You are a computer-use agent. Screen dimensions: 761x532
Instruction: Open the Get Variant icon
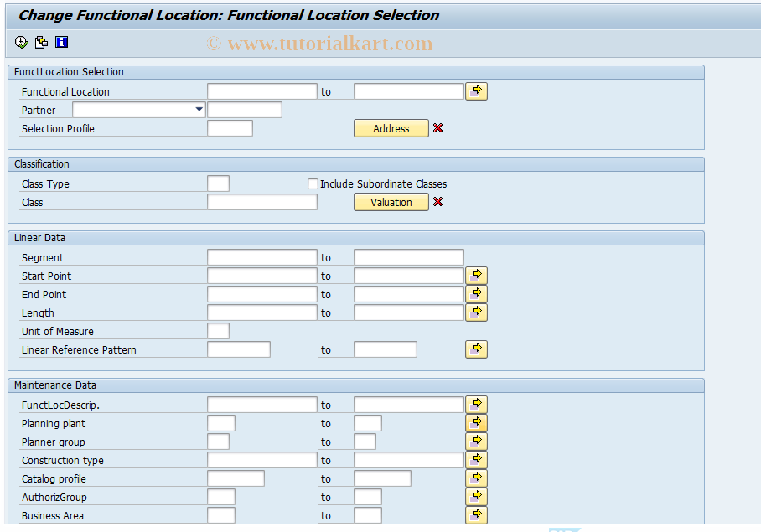coord(40,41)
